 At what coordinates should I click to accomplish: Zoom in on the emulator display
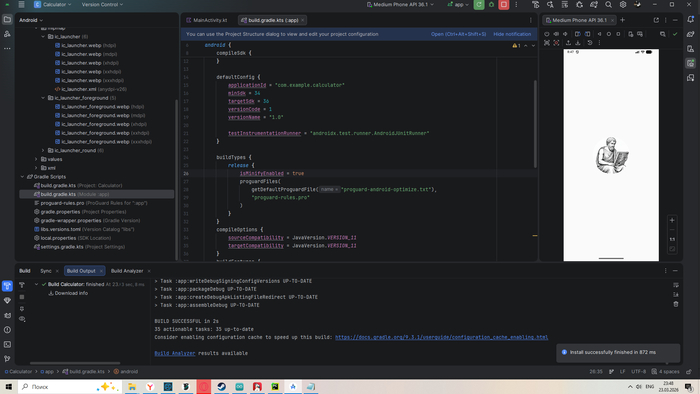[x=672, y=220]
